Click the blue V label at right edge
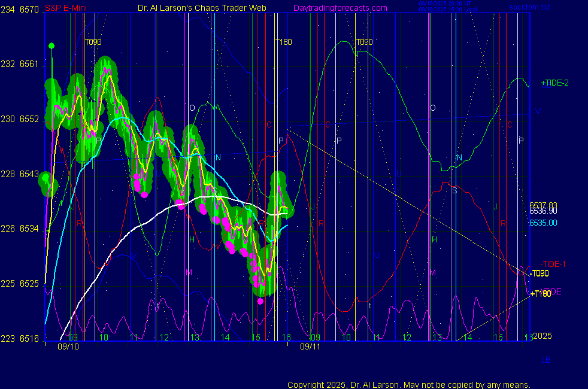This screenshot has height=389, width=588. point(537,112)
